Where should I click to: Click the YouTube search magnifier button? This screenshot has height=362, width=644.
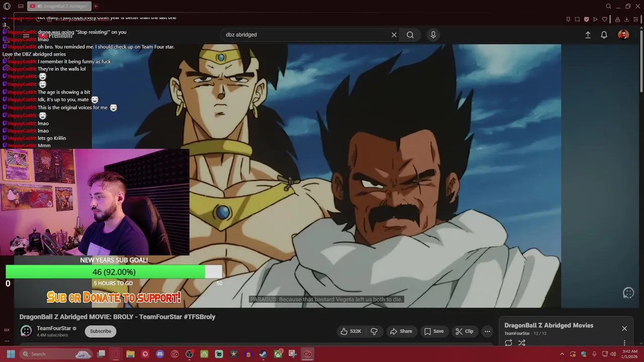410,35
